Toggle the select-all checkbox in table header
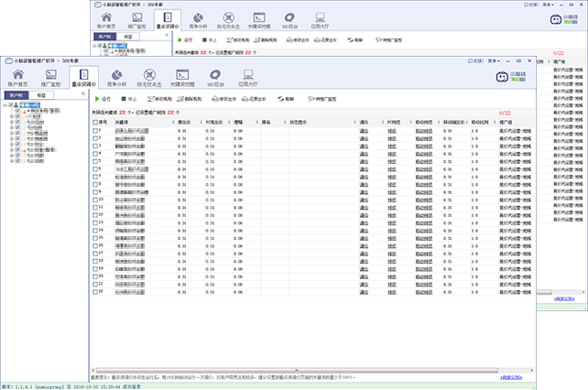Viewport: 588px width, 390px height. coord(94,121)
